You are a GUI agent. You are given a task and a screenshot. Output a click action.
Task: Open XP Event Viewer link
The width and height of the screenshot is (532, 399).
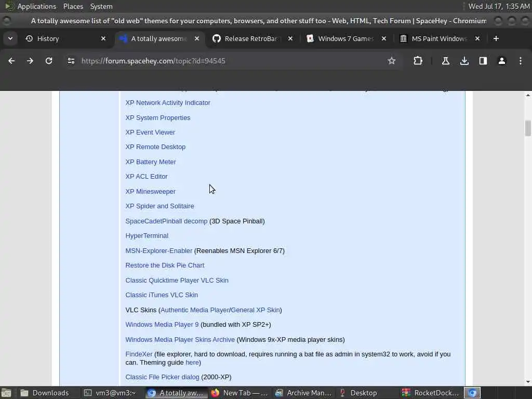coord(150,132)
